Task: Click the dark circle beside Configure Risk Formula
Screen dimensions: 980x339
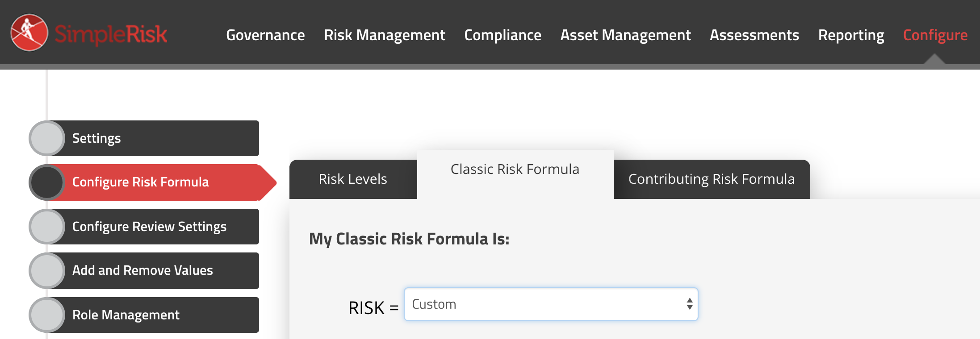Action: 47,182
